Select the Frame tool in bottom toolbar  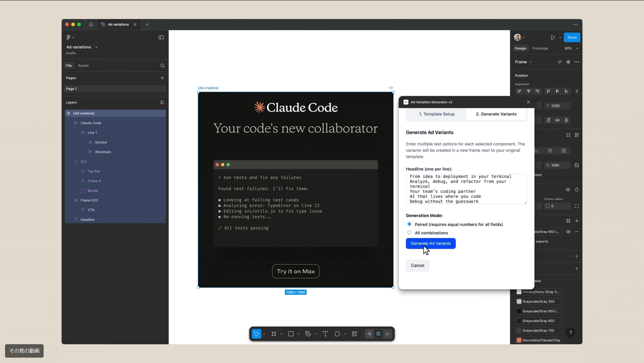274,334
